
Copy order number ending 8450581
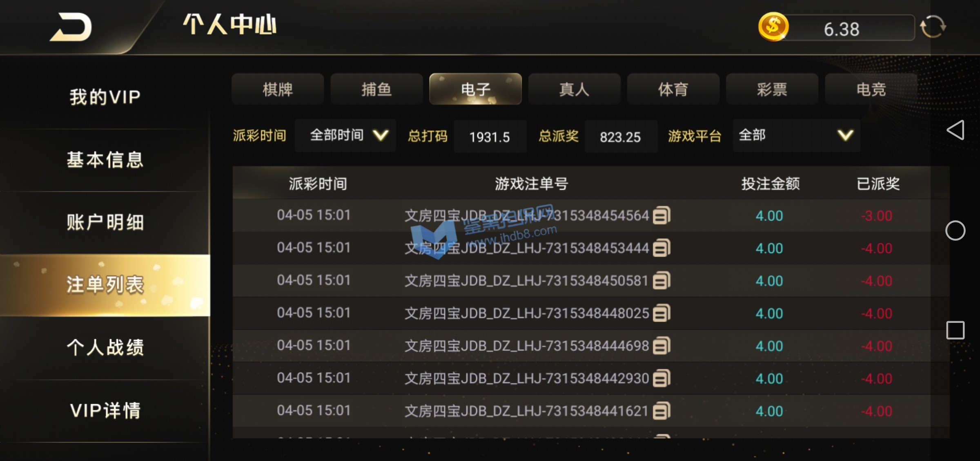661,281
